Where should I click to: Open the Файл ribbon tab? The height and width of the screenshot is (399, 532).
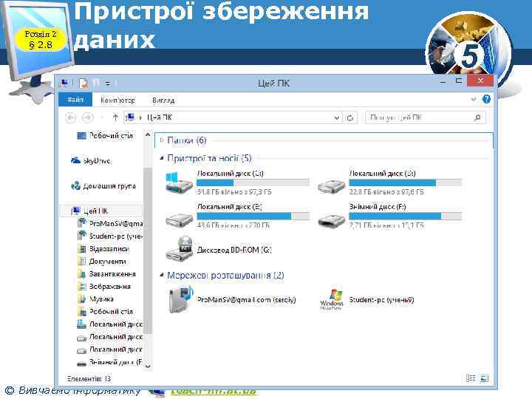75,100
